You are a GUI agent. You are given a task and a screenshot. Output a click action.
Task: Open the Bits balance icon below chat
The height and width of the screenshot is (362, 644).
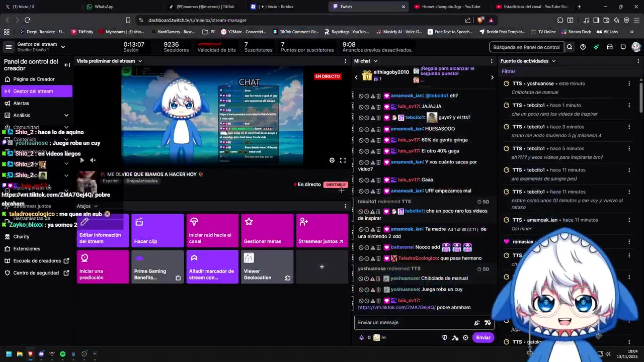point(361,337)
